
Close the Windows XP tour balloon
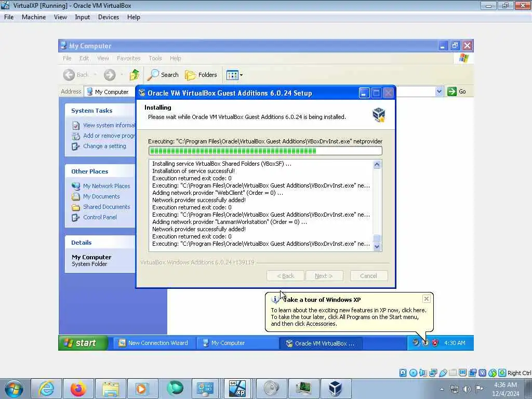coord(427,299)
